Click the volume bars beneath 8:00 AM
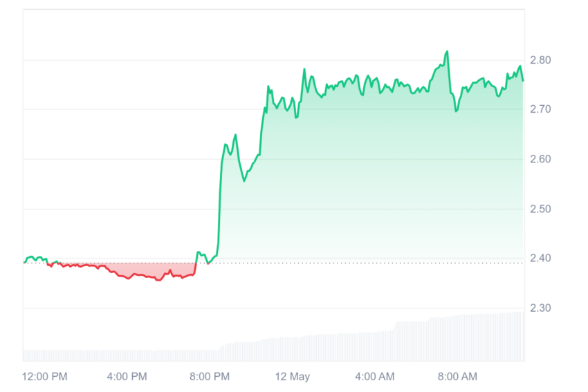Image resolution: width=588 pixels, height=392 pixels. tap(457, 338)
